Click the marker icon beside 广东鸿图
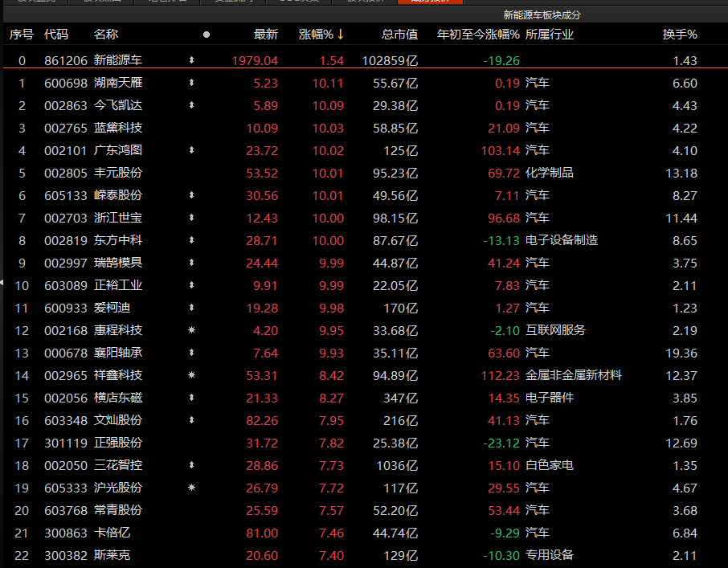728x568 pixels. 191,150
